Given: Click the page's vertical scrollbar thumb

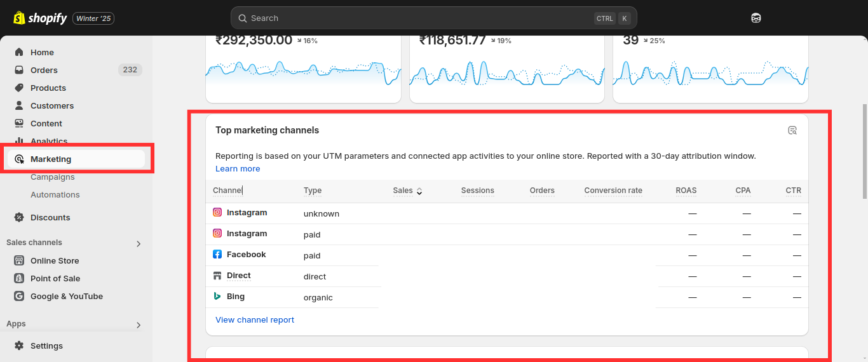Looking at the screenshot, I should 864,151.
